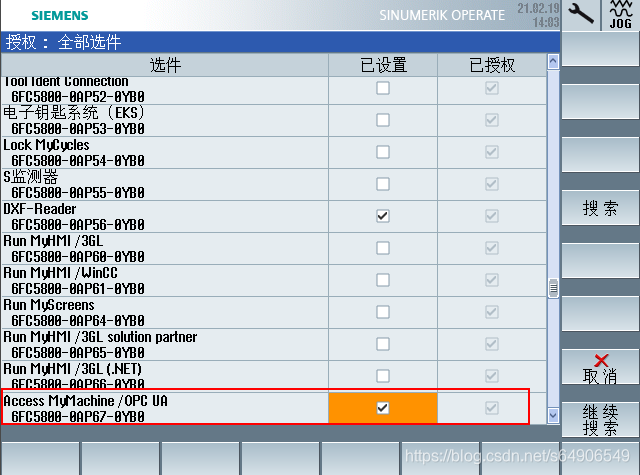Enable Lock MyCycles set checkbox
640x475 pixels.
point(382,152)
